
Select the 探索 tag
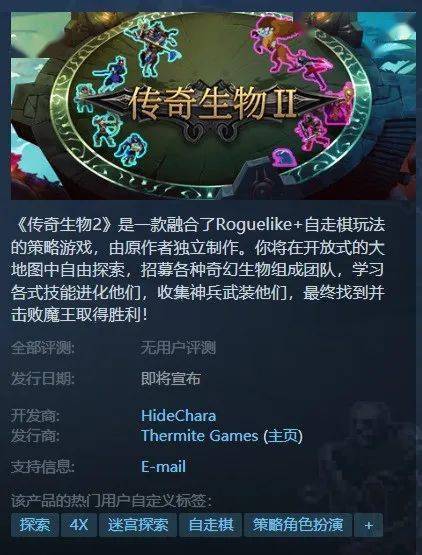point(35,525)
